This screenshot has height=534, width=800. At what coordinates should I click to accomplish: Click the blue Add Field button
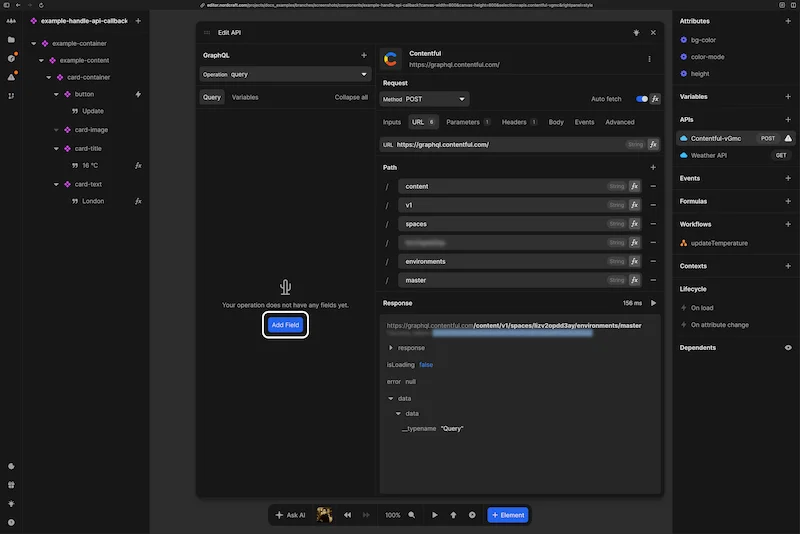[285, 325]
